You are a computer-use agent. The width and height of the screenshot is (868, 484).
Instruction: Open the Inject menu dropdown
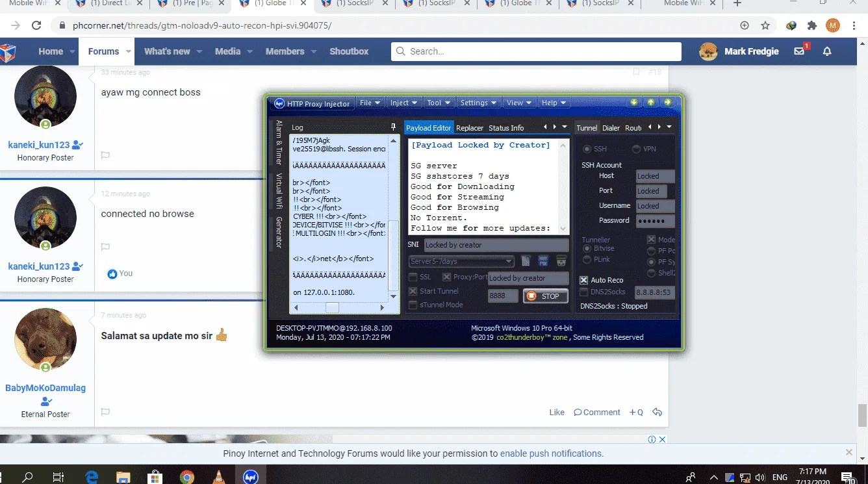403,103
